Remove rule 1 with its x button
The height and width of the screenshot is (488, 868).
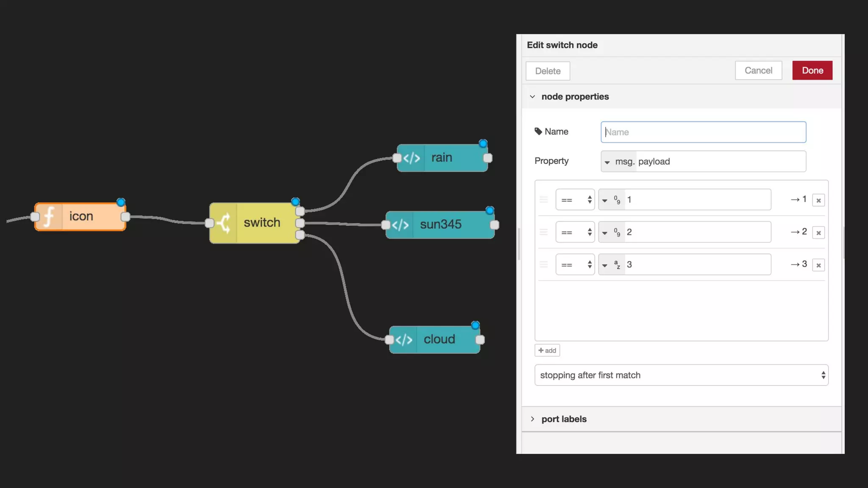pos(818,200)
